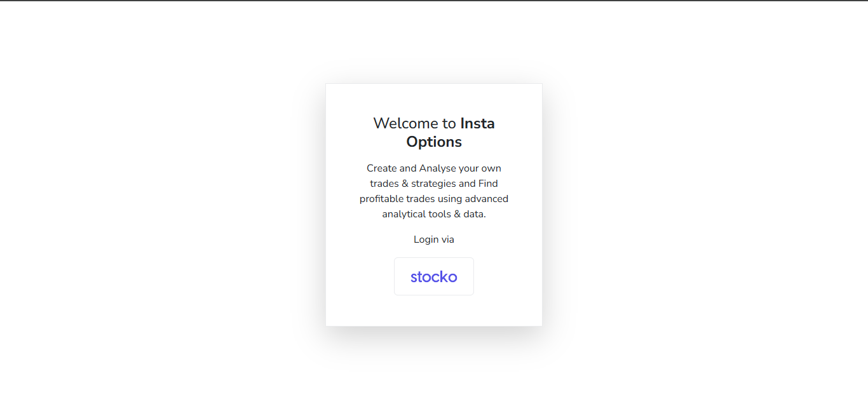Select the bold word "Insta" in the heading

[477, 123]
